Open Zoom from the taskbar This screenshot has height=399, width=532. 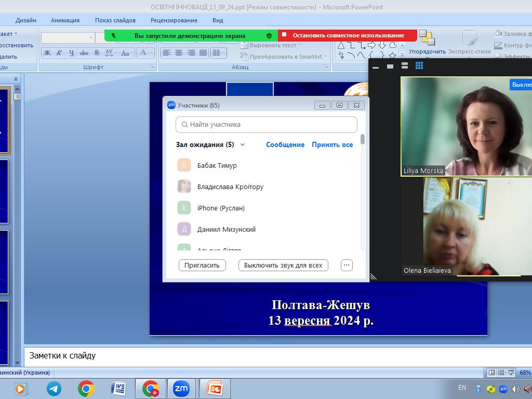(x=181, y=389)
